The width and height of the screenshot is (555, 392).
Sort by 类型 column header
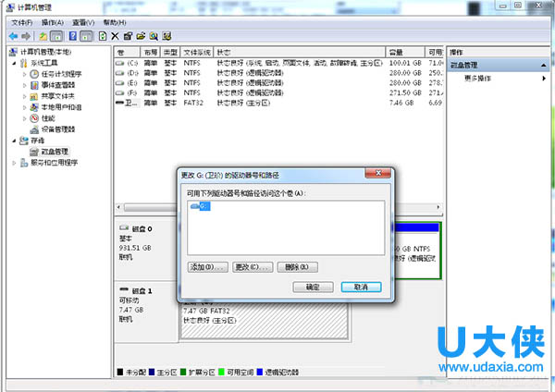(170, 53)
